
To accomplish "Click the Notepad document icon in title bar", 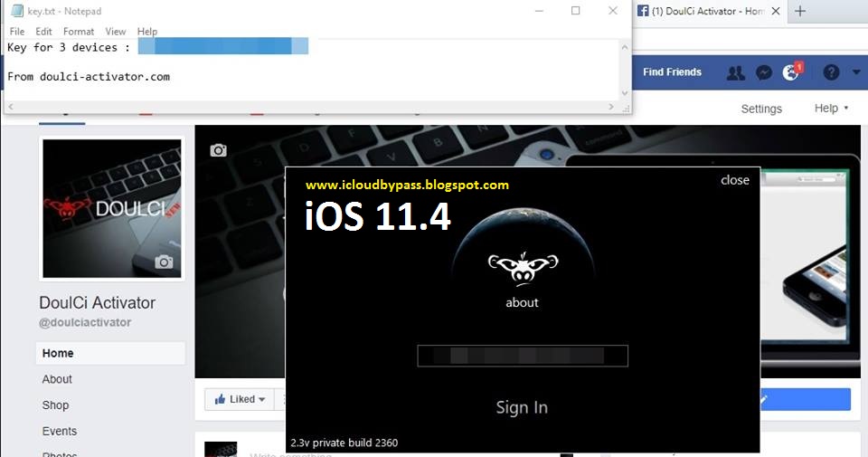I will pos(17,11).
